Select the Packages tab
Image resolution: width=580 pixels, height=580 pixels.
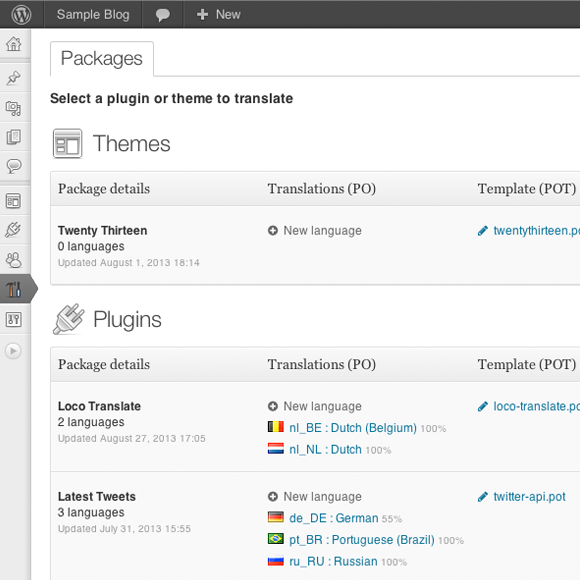pyautogui.click(x=102, y=58)
